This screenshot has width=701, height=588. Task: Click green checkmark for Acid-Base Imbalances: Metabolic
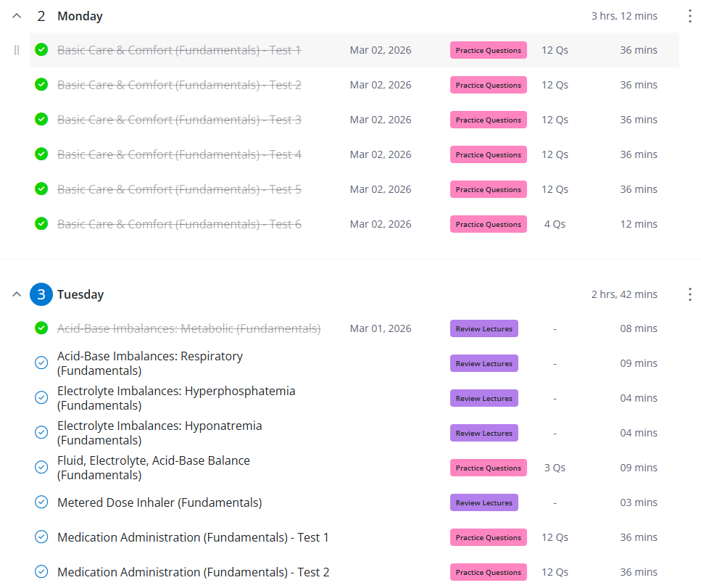[41, 328]
